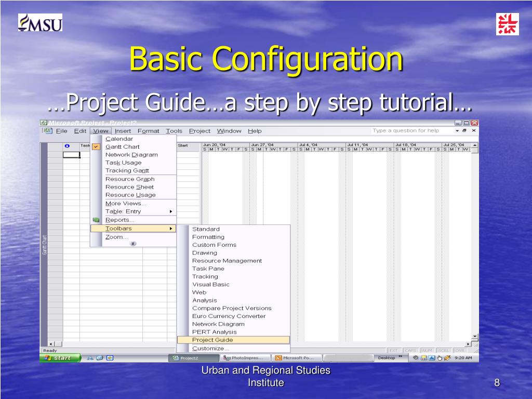
Task: Click the Reports menu icon
Action: 96,220
